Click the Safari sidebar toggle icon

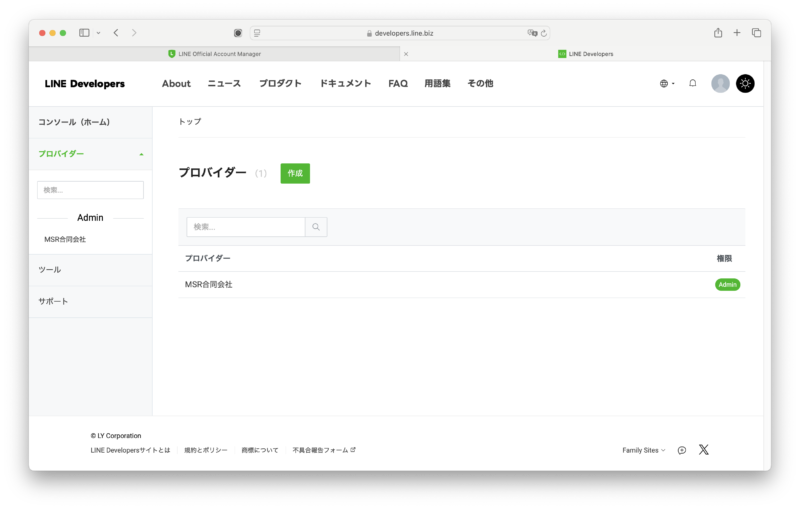84,33
